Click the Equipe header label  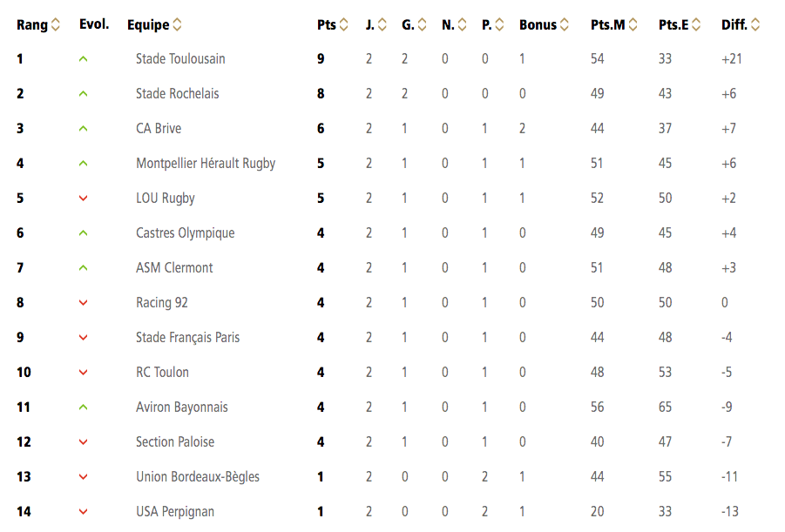[x=148, y=25]
